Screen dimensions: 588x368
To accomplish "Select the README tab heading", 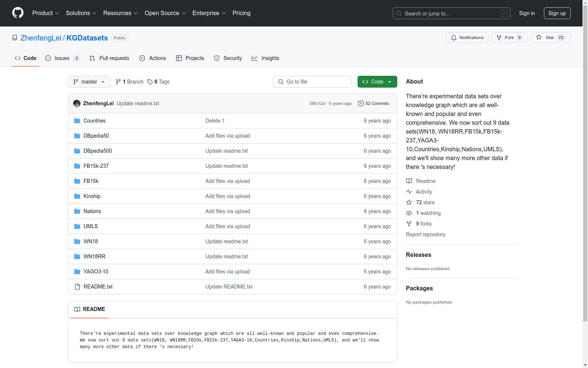I will 90,309.
